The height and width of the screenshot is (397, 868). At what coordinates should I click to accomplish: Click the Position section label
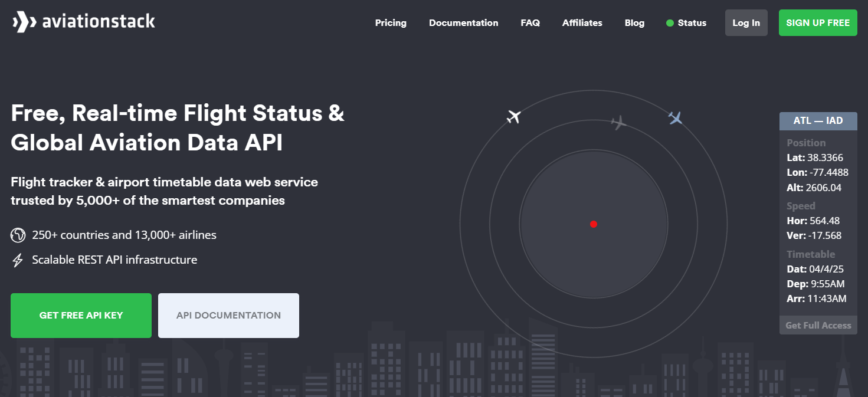806,143
